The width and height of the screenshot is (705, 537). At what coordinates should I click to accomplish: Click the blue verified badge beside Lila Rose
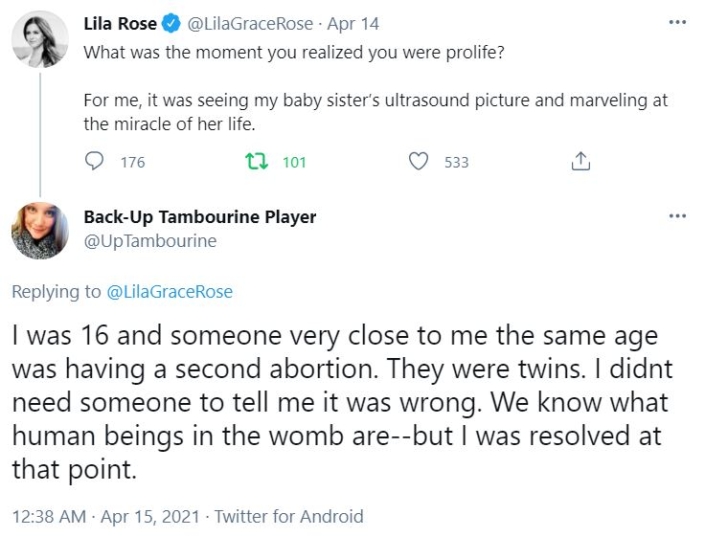click(167, 24)
